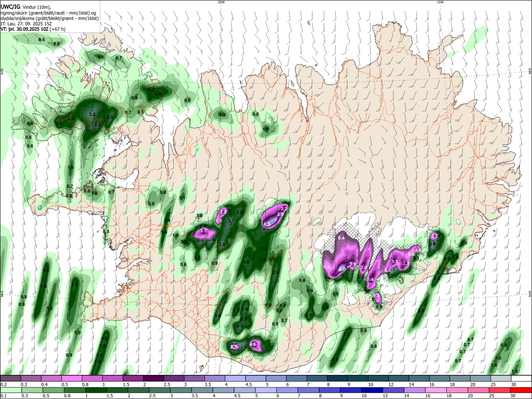This screenshot has height=399, width=532.
Task: Click the '(+67 h)' forecast offset text
Action: pyautogui.click(x=57, y=30)
